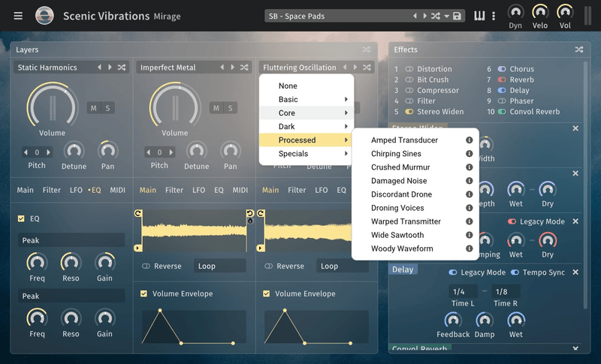The image size is (601, 364).
Task: Uncheck the EQ checkbox
Action: [21, 218]
